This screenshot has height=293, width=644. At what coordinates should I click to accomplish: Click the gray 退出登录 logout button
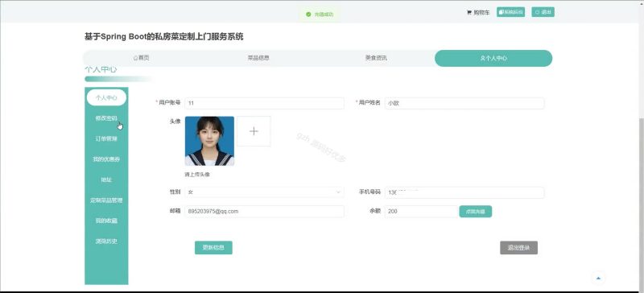point(518,248)
